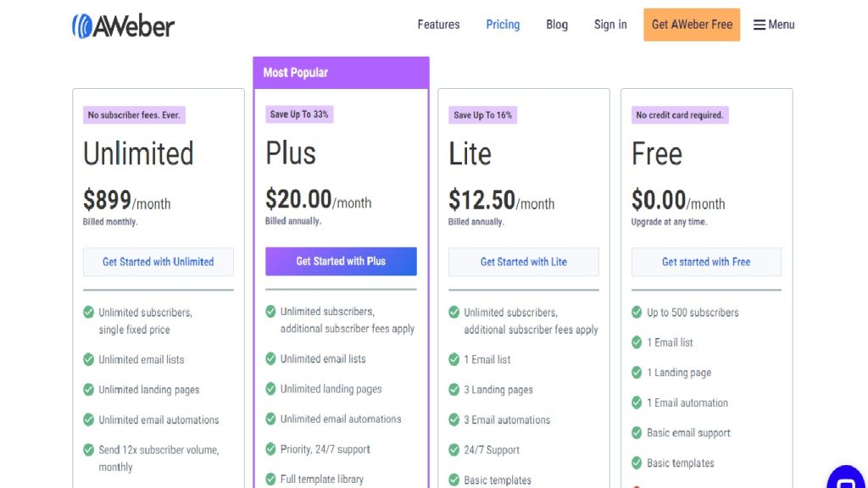Click the AWeber logo
868x488 pixels.
(x=123, y=25)
